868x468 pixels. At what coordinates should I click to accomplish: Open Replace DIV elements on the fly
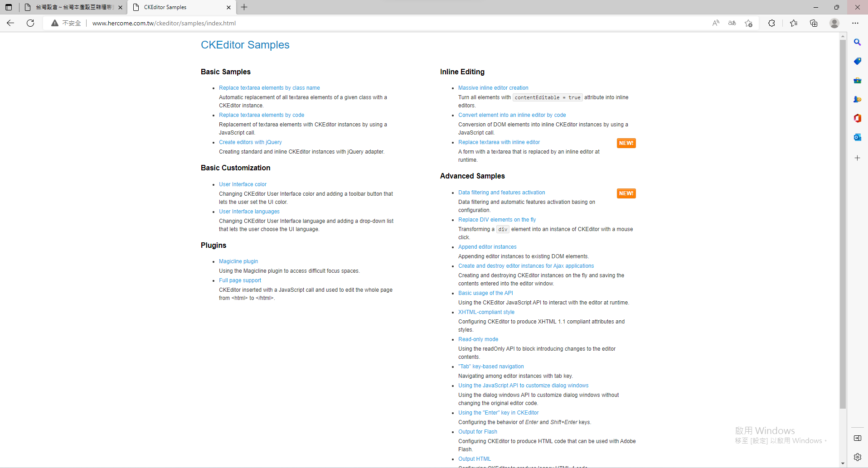tap(497, 220)
